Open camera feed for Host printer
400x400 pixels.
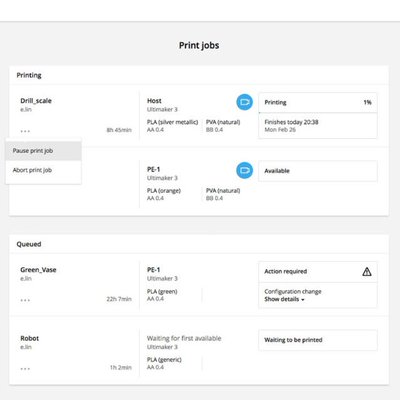click(x=244, y=102)
